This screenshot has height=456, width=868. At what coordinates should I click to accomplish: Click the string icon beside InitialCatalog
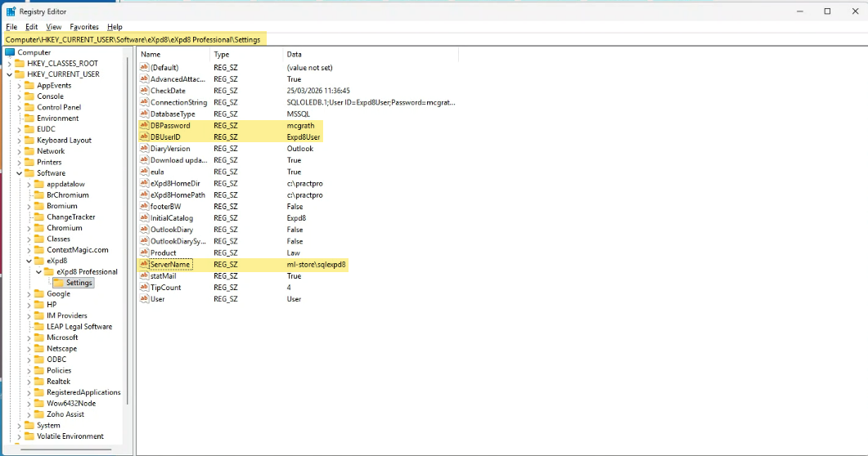click(144, 218)
